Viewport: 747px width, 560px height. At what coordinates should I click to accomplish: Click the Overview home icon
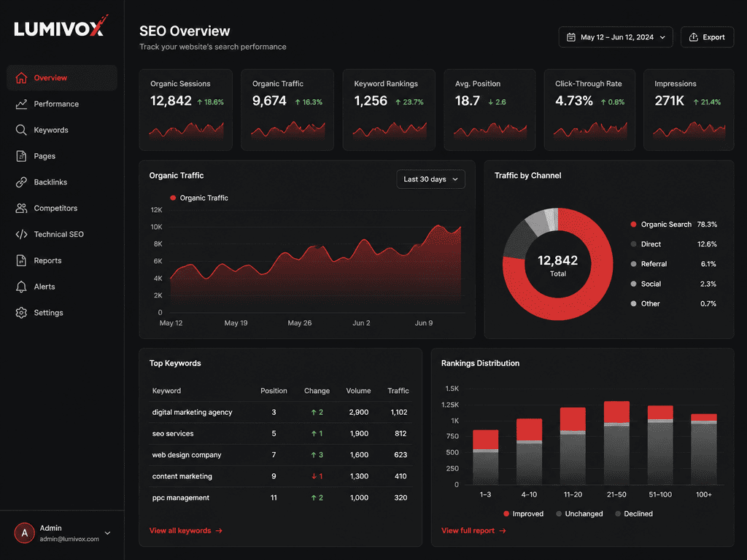pyautogui.click(x=21, y=77)
